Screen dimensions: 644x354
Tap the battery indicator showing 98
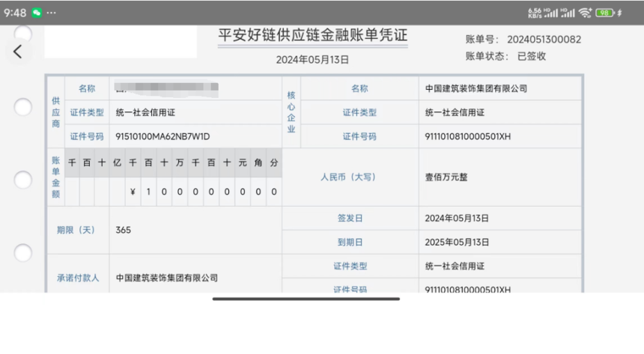(604, 13)
